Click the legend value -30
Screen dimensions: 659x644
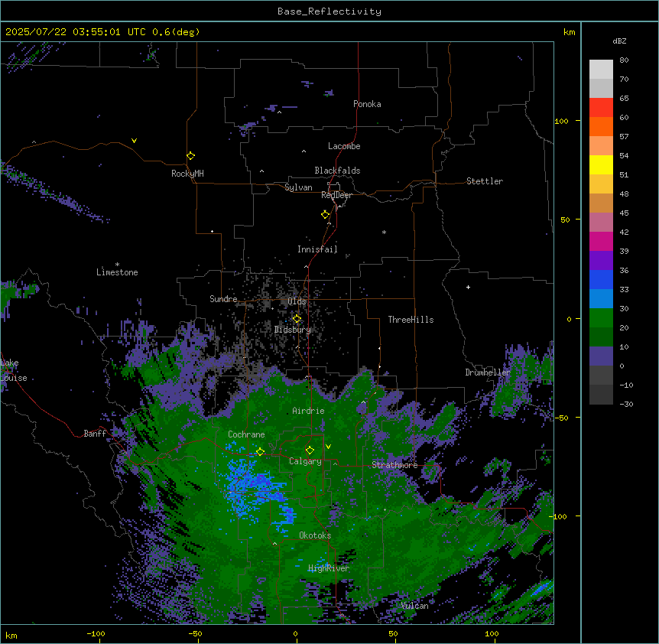tap(626, 404)
